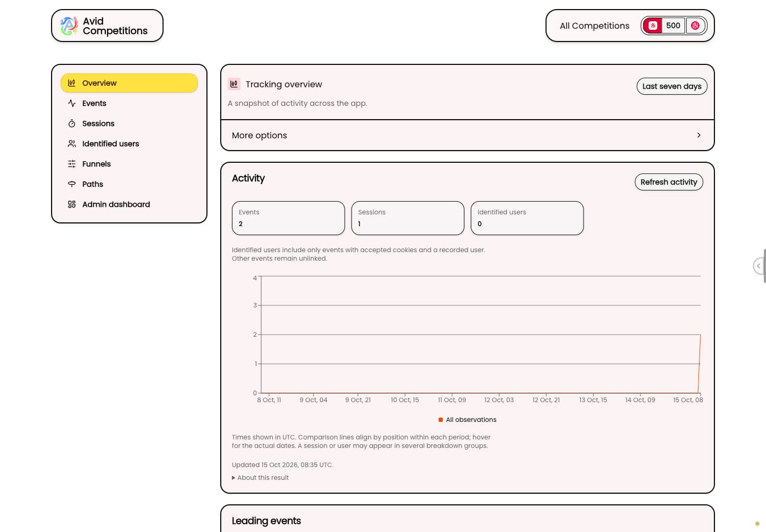Select the Identified users count card
Image resolution: width=766 pixels, height=532 pixels.
pos(527,218)
